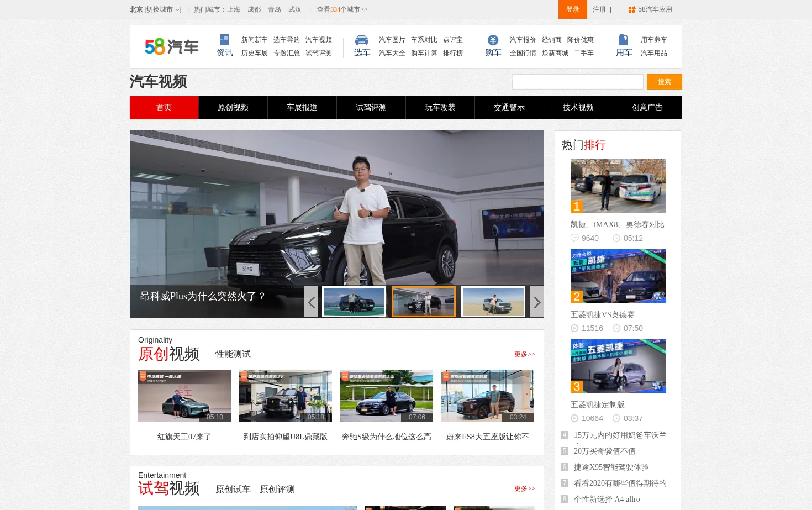This screenshot has width=812, height=510.
Task: Open the 选车 car icon
Action: coord(362,40)
